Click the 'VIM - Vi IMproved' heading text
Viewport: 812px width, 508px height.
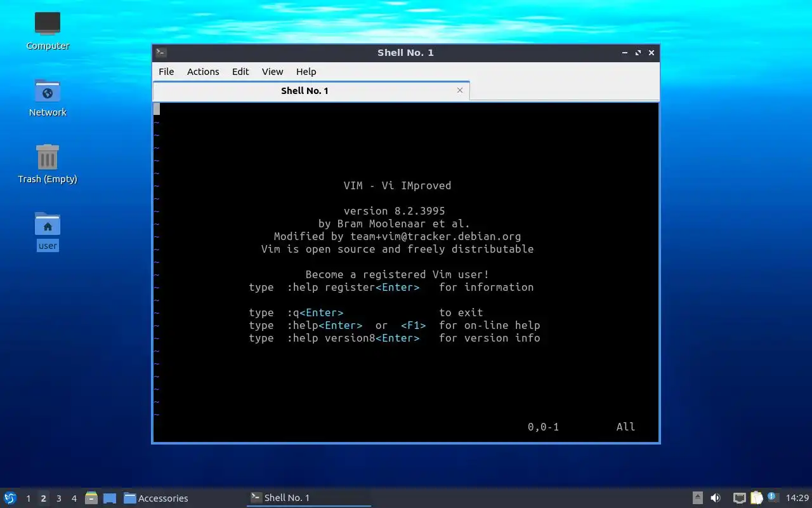point(398,185)
